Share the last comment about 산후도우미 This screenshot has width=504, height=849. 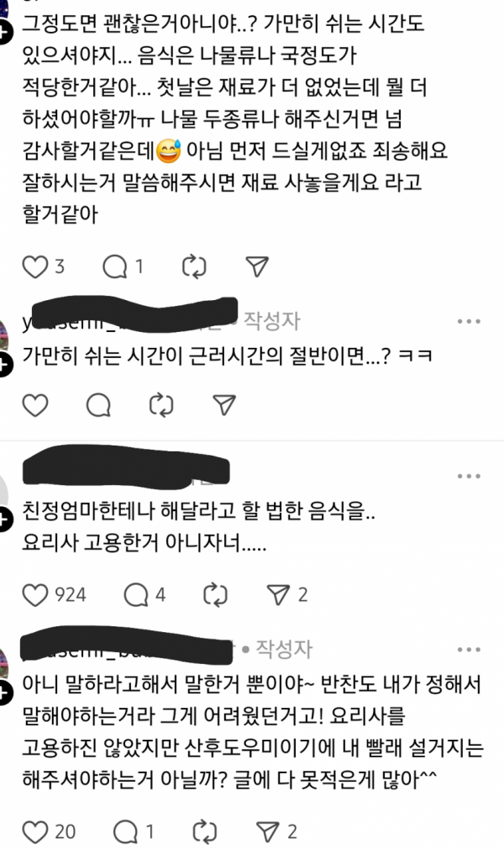(x=267, y=831)
